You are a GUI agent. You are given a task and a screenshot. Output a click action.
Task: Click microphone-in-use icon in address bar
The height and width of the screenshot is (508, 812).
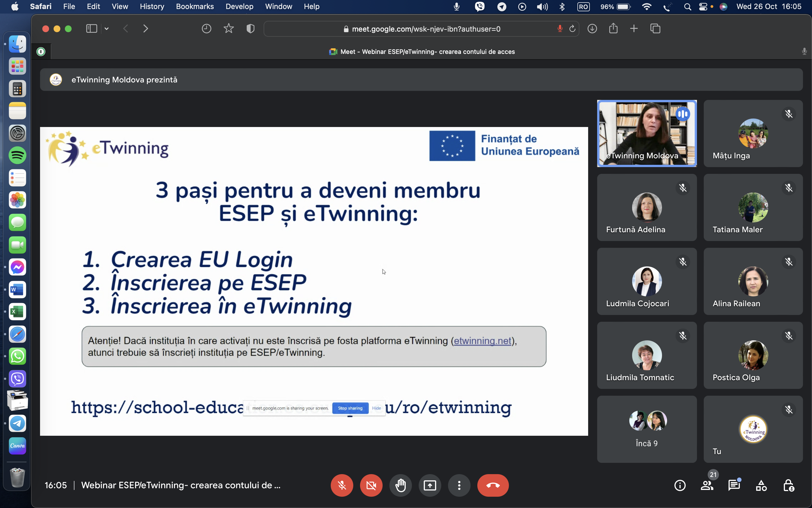click(560, 29)
